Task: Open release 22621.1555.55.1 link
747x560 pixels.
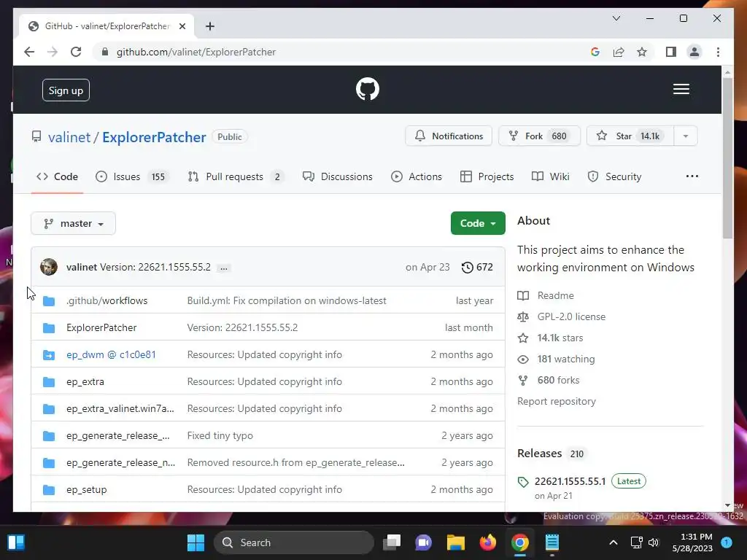Action: (x=570, y=481)
